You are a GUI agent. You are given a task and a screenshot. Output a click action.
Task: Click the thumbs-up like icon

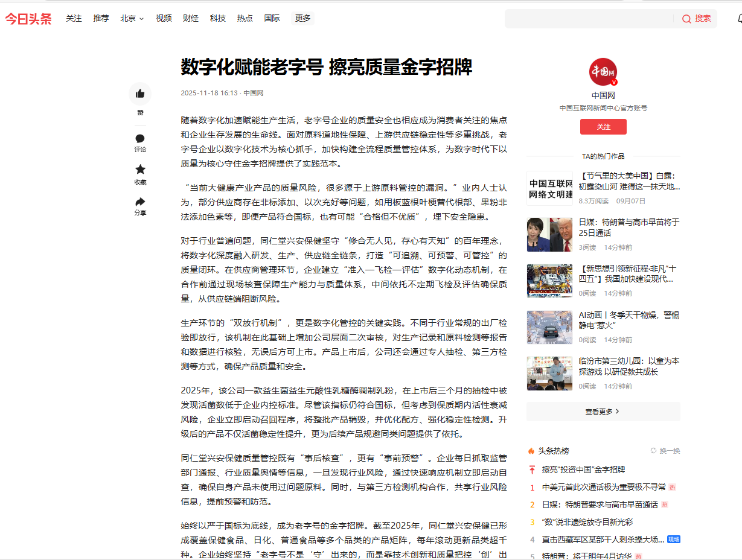140,94
